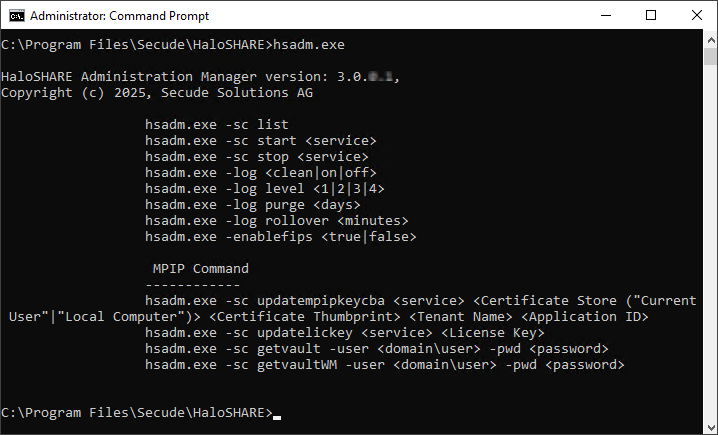Screen dimensions: 718x435
Task: Click the "getvaultWM -user" command line
Action: coord(384,365)
